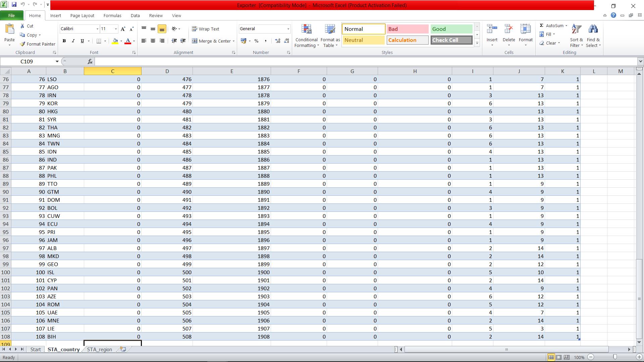644x362 pixels.
Task: Expand the General number format dropdown
Action: coord(288,29)
